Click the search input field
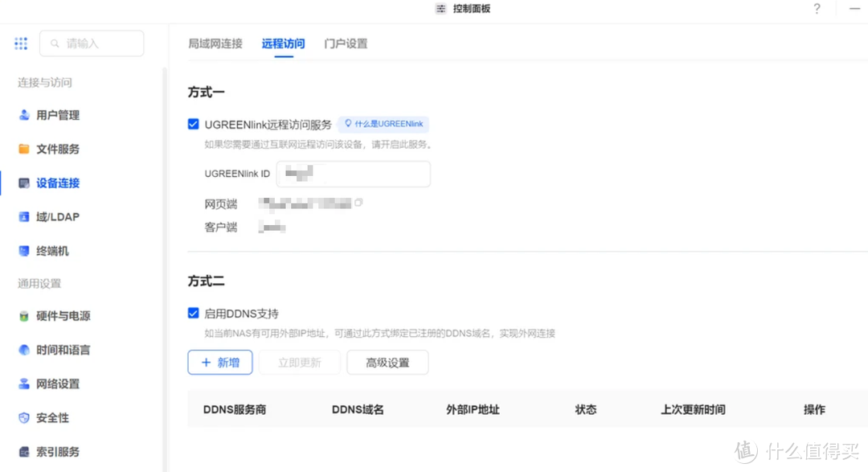 tap(91, 43)
